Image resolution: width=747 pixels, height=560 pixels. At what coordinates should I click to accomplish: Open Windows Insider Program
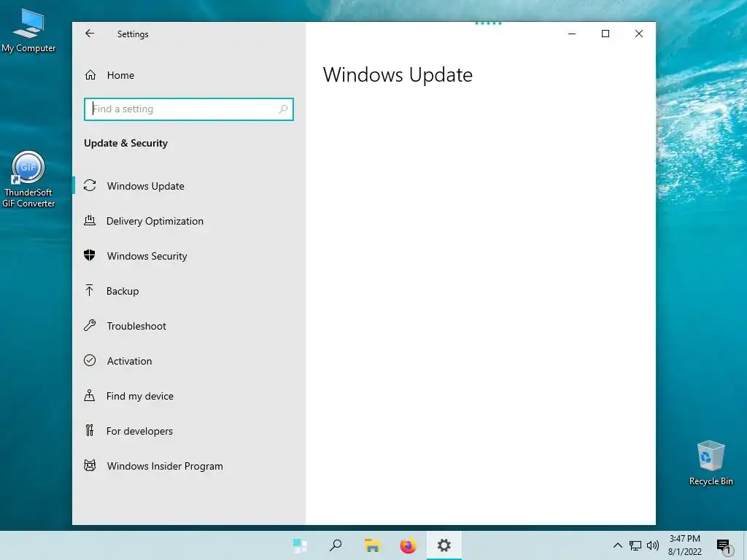point(189,466)
